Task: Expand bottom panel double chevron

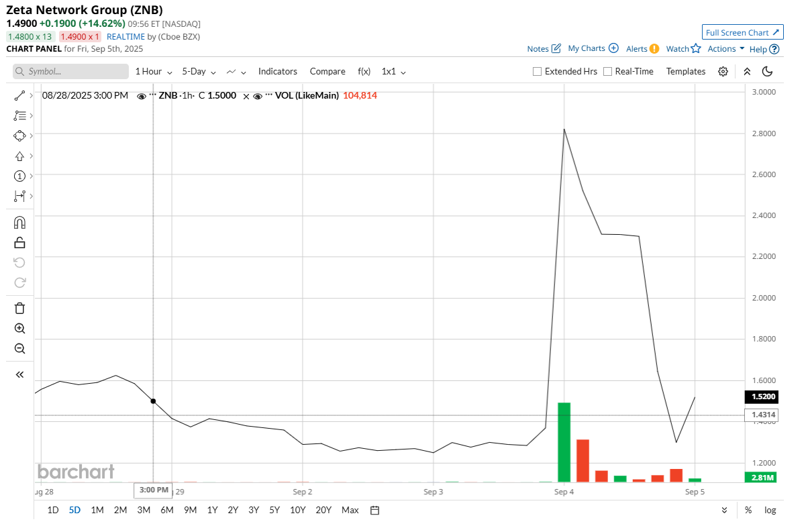Action: 724,510
